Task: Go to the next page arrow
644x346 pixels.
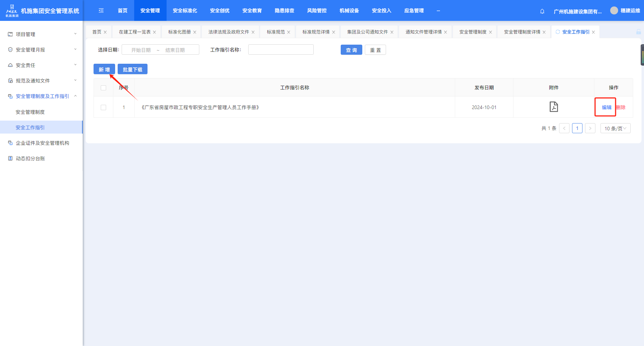Action: pyautogui.click(x=590, y=129)
